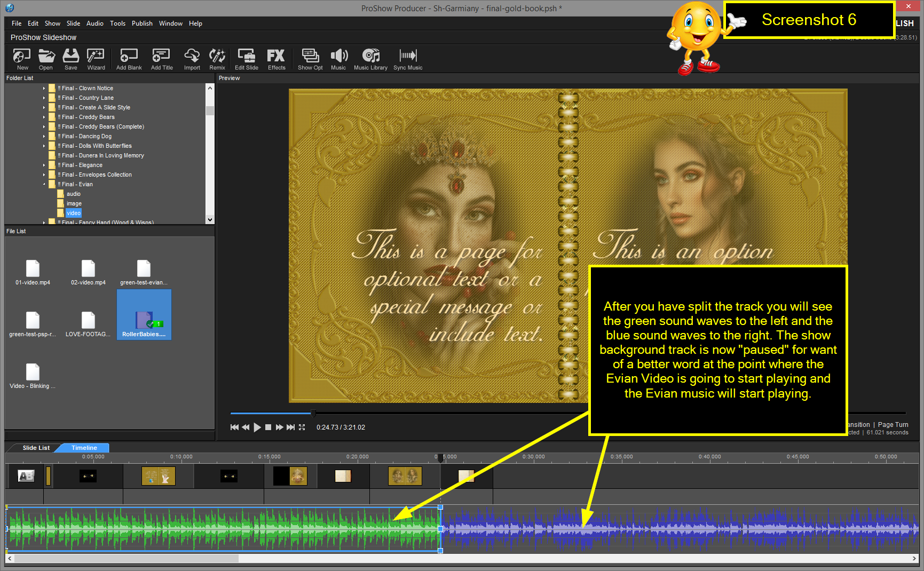Click the Remix icon

click(x=217, y=59)
